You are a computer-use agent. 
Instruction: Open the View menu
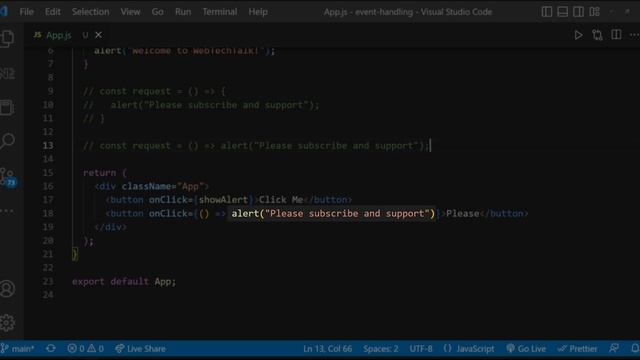coord(130,12)
